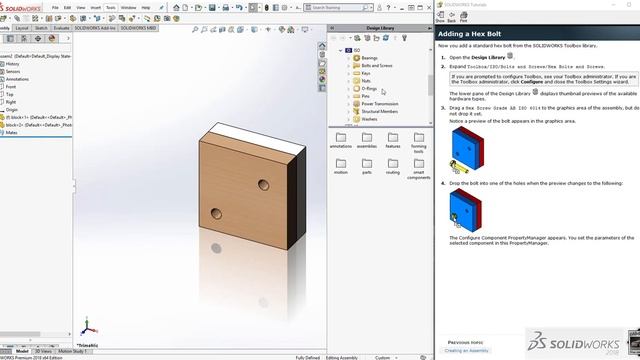Switch to the ConfigurationManager tab icon

(x=24, y=38)
